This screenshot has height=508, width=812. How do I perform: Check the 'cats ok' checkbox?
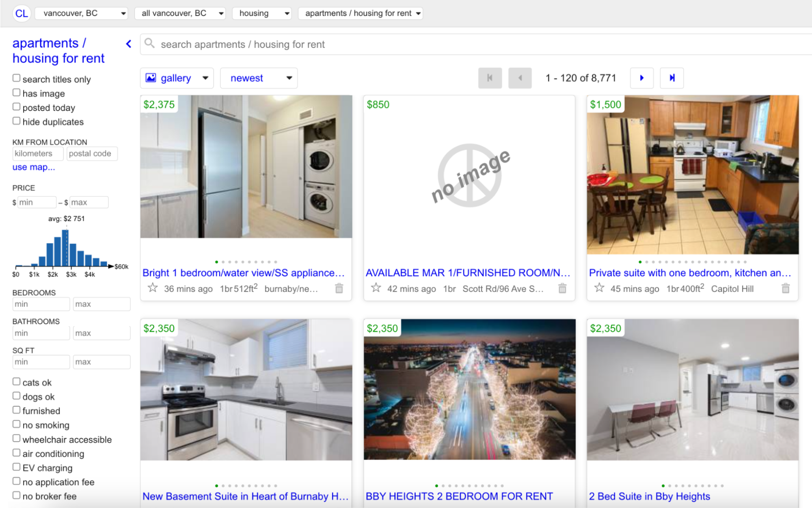click(x=16, y=382)
